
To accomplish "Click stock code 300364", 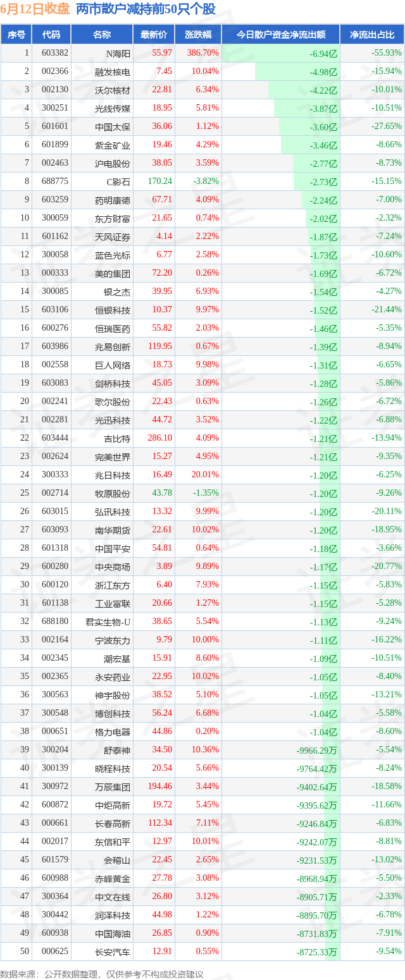I will pos(55,897).
